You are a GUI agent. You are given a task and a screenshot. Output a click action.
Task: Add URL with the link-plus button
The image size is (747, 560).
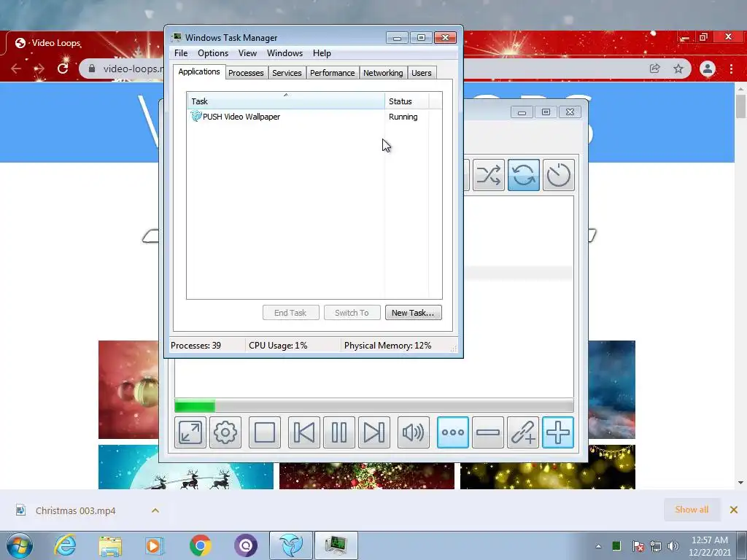click(523, 432)
